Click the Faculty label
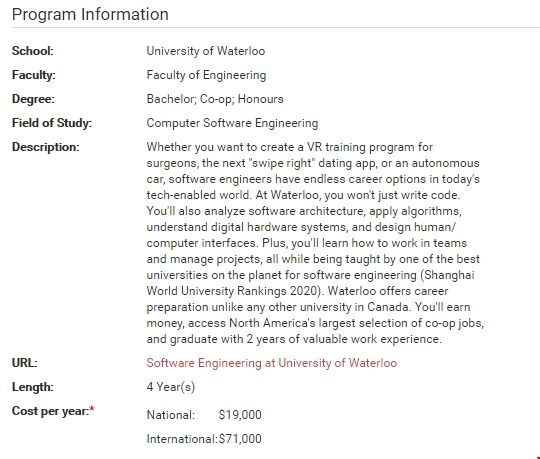540x459 pixels. coord(34,75)
